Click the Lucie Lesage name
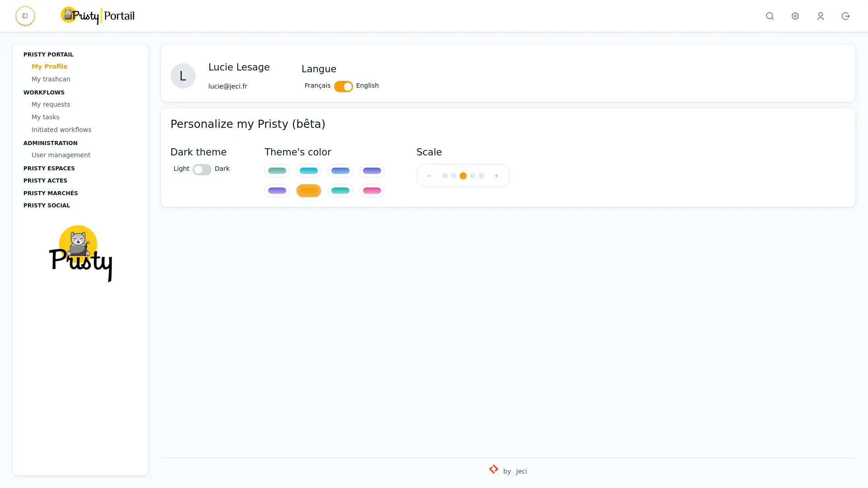 click(239, 67)
